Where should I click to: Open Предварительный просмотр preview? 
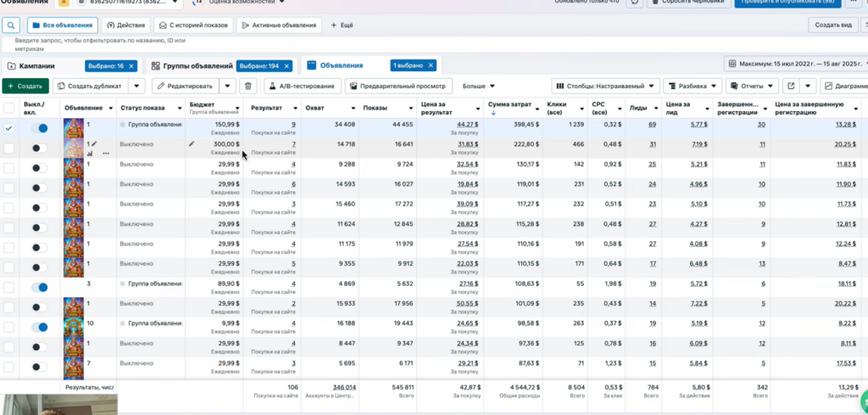(398, 86)
